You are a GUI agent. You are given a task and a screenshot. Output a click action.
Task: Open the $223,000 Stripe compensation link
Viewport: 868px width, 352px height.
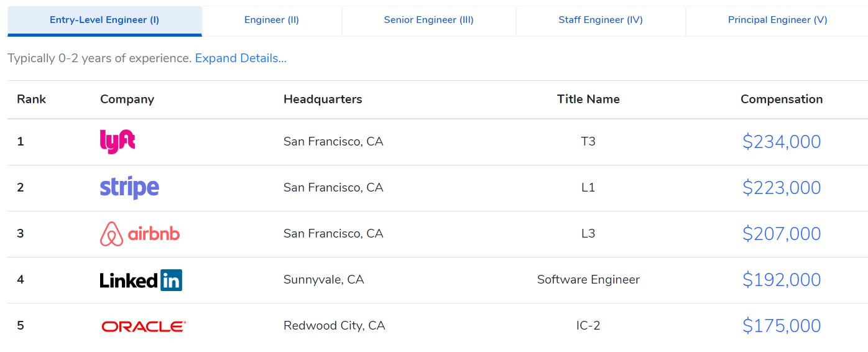tap(782, 188)
